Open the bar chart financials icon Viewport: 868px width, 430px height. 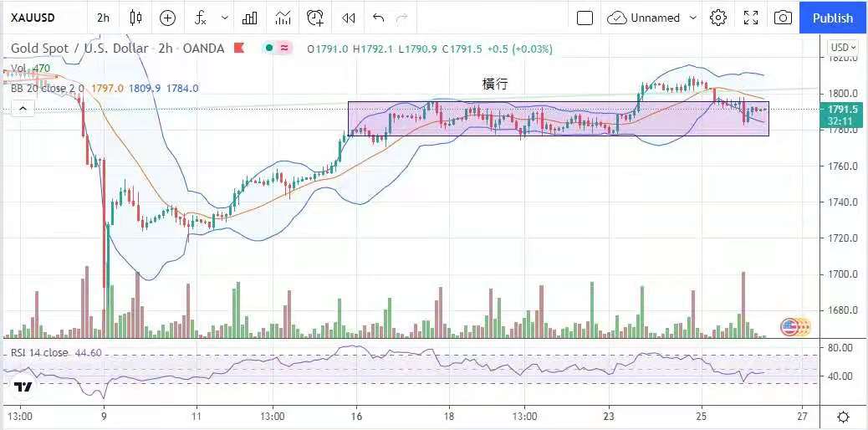pos(249,18)
